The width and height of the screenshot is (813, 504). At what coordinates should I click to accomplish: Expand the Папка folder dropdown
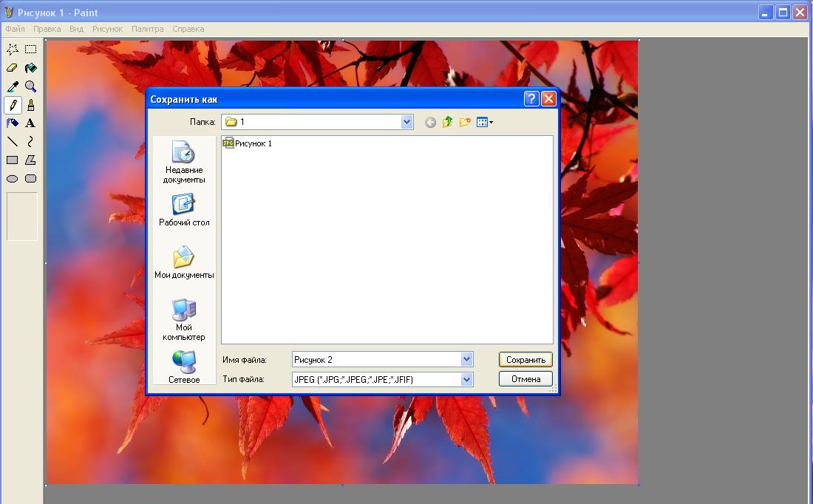click(406, 122)
